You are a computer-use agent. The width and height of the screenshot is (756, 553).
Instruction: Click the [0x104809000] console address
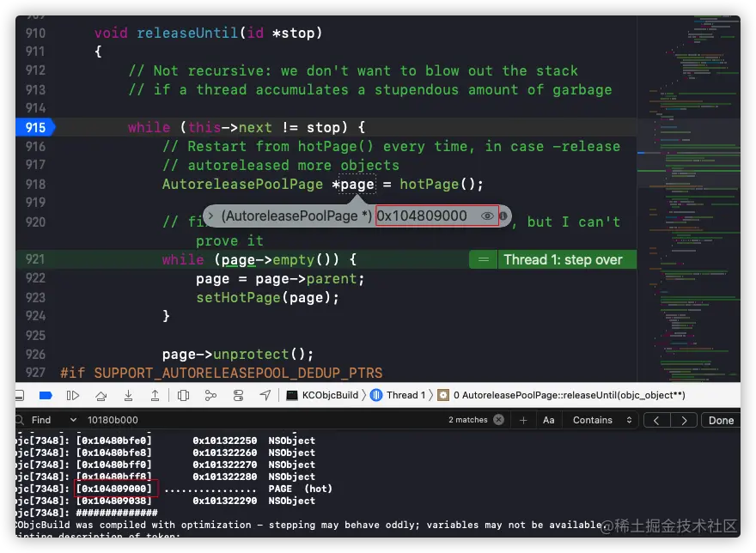tap(114, 489)
